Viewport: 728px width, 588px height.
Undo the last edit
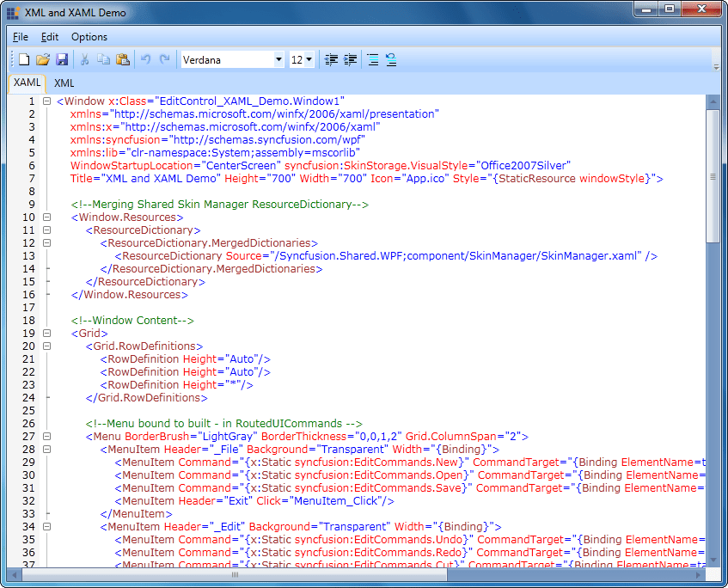point(144,58)
